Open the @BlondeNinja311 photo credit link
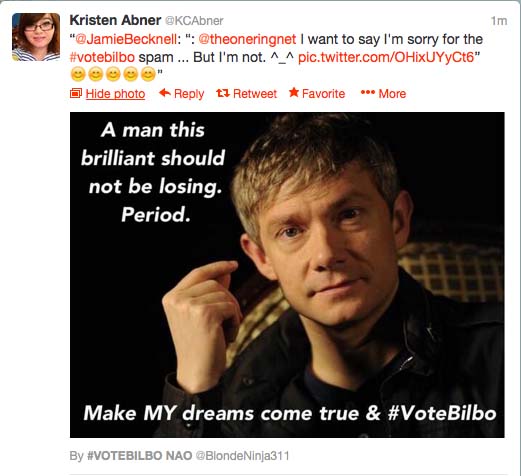Screen dimensions: 521x476 pos(242,455)
